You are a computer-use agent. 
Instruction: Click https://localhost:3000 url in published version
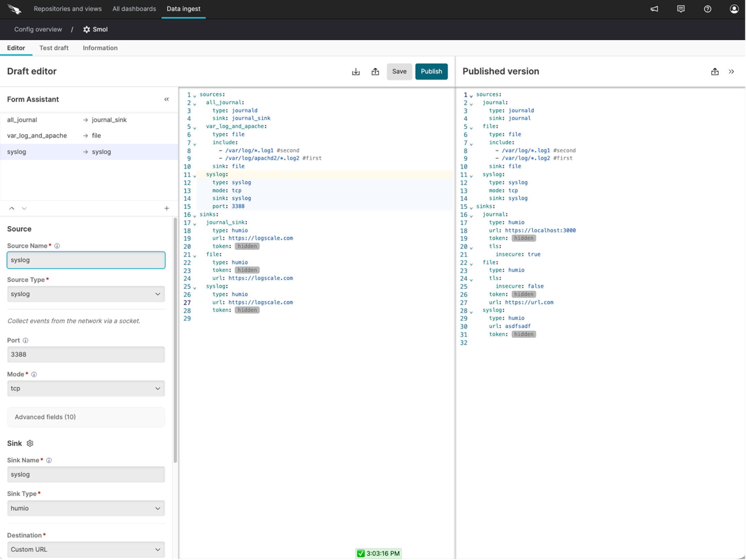coord(540,231)
